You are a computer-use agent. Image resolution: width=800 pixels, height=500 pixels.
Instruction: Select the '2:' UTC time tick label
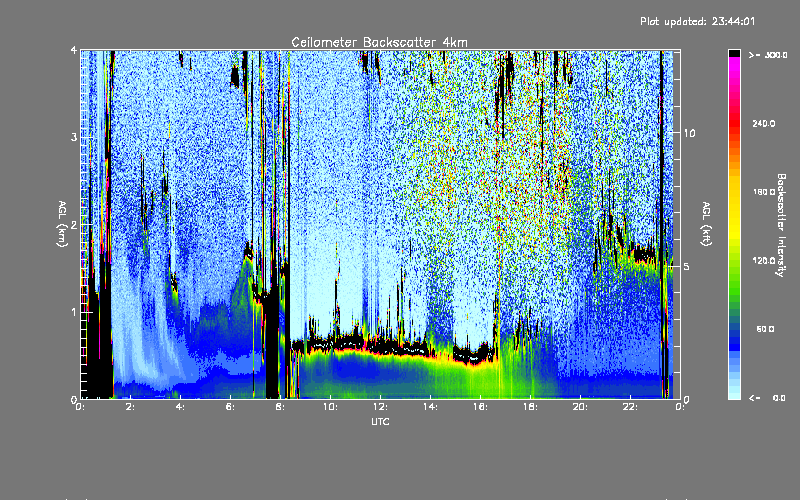coord(130,407)
